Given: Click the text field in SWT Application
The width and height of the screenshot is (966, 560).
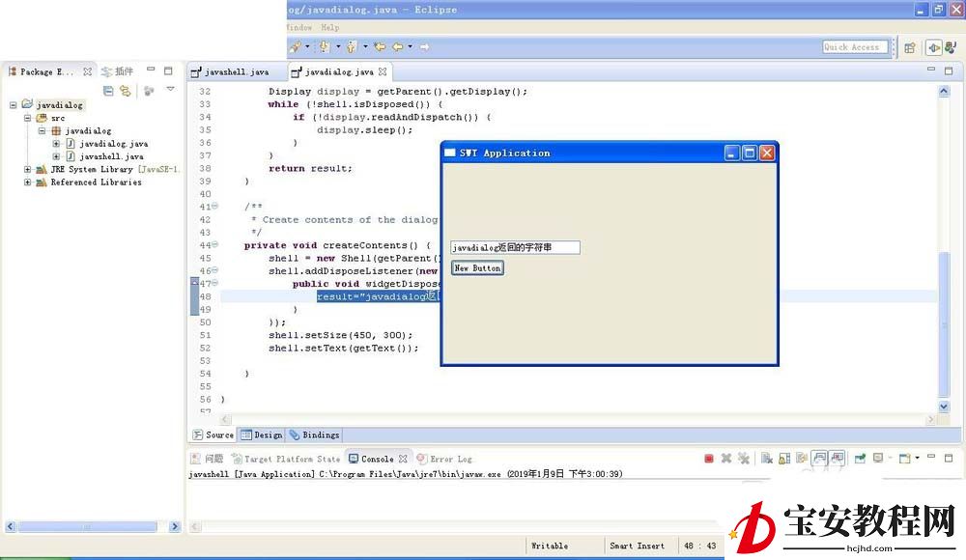Looking at the screenshot, I should (515, 247).
